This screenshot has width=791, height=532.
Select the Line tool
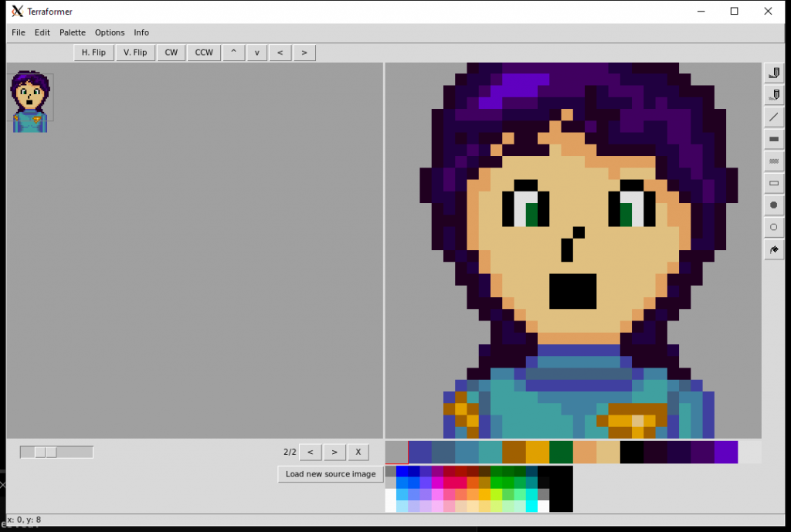coord(774,117)
